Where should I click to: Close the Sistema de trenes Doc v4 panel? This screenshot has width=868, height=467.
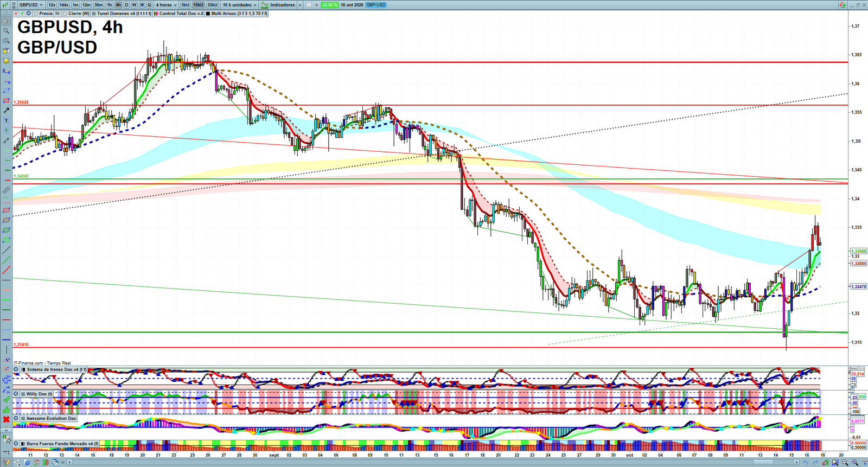(16, 369)
